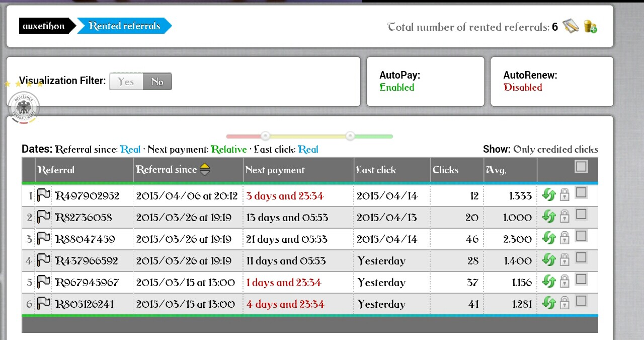Click the lock icon for R88047459
644x340 pixels.
coord(565,238)
